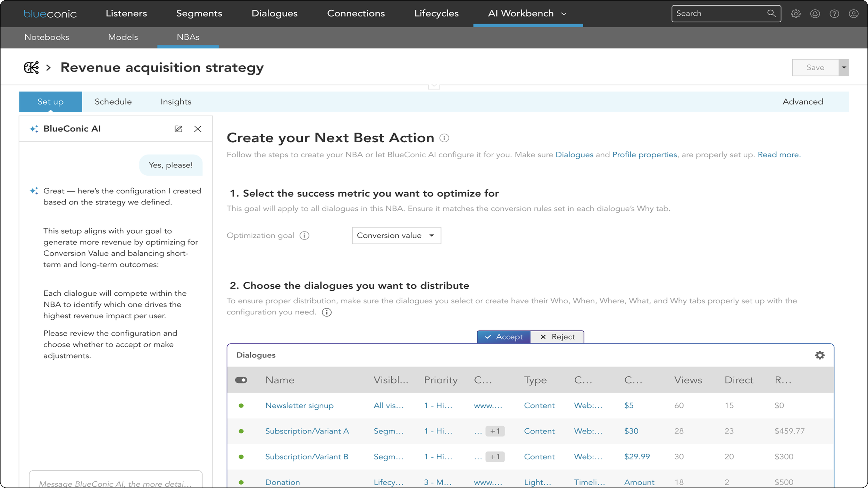This screenshot has height=488, width=868.
Task: Toggle the switch in Dialogues table header
Action: (x=241, y=380)
